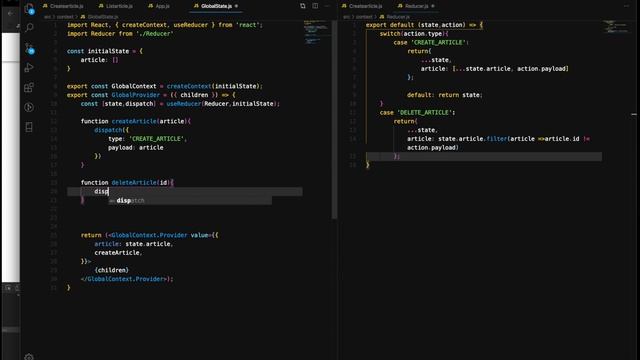The image size is (640, 360).
Task: Open the Manage gear at activity bar bottom
Action: point(29,357)
